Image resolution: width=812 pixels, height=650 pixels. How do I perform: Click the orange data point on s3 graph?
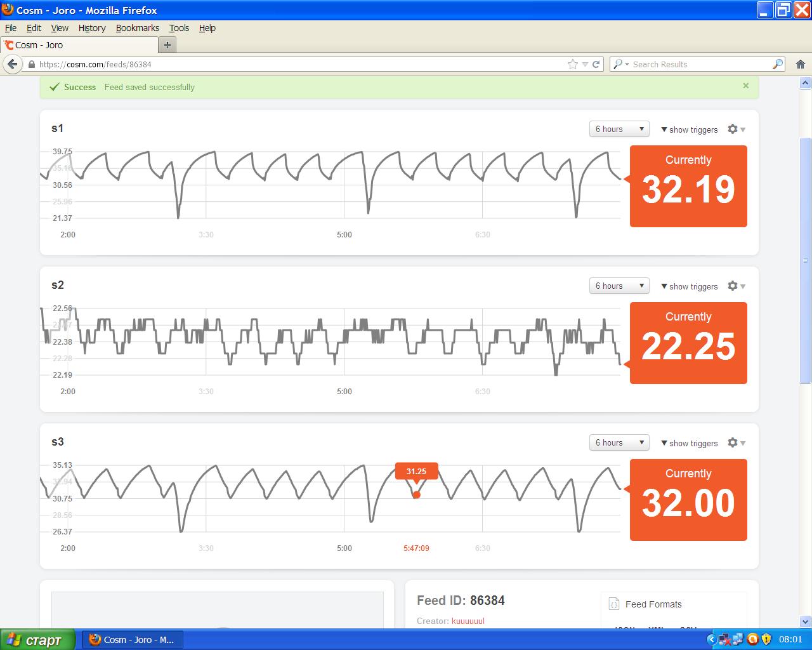tap(416, 494)
